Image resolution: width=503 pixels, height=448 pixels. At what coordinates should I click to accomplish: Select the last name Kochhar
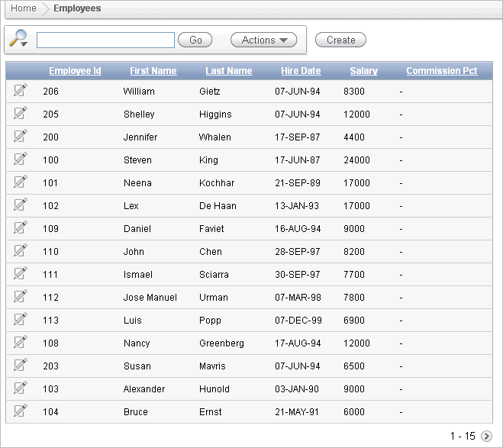coord(217,183)
